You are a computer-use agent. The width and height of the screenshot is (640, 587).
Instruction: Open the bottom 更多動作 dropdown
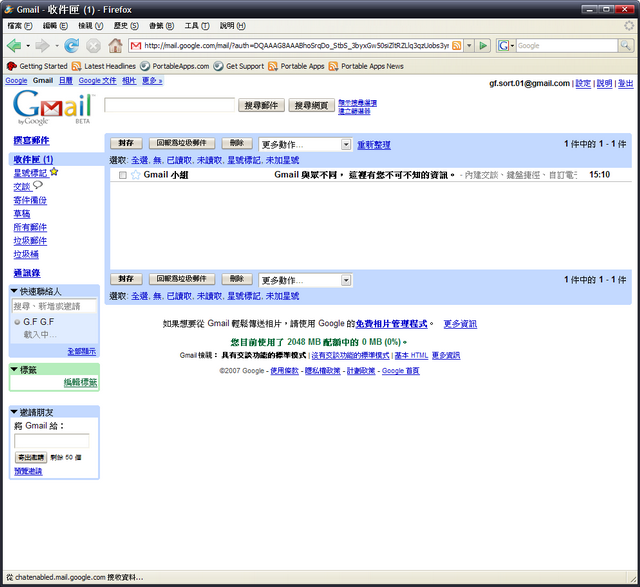tap(305, 280)
